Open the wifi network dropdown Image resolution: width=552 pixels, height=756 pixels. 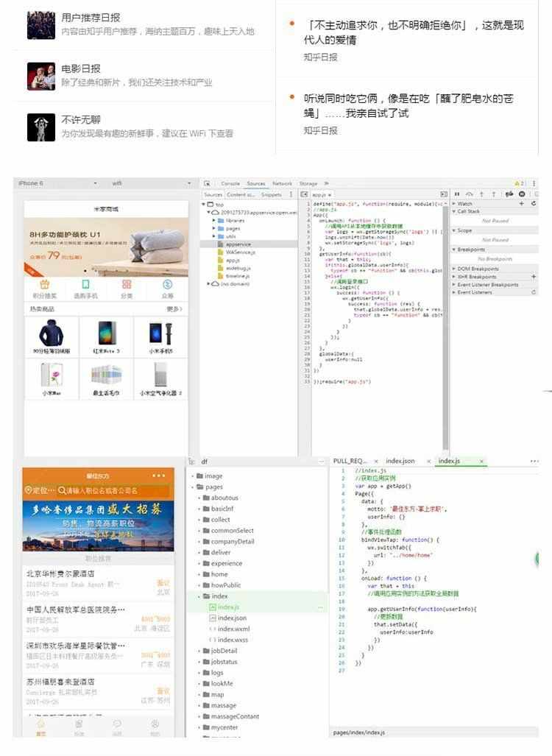tap(151, 183)
